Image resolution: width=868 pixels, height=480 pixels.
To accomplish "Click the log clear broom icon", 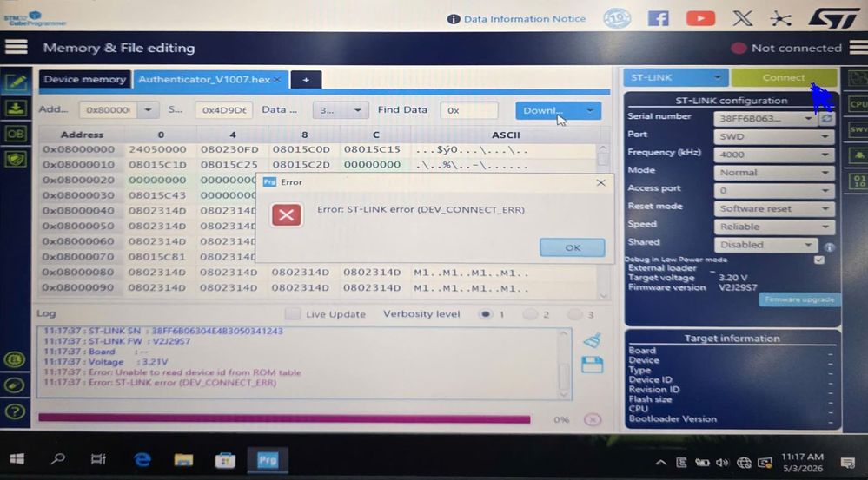I will (593, 339).
